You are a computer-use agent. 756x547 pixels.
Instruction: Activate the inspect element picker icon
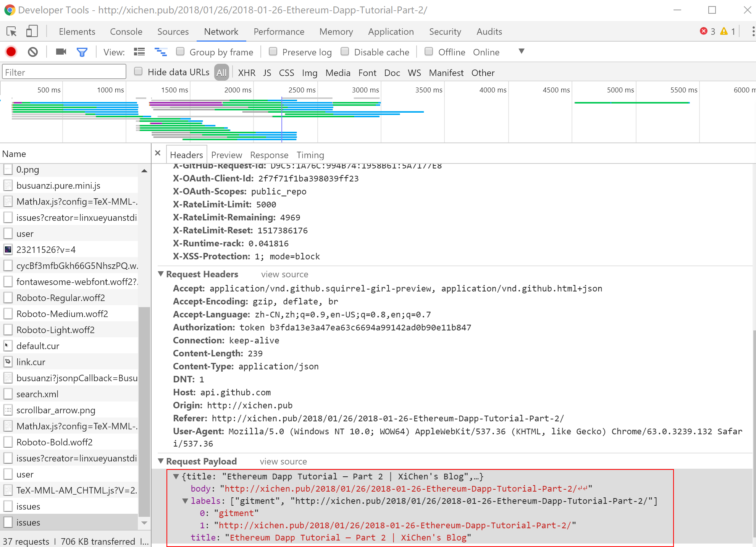point(11,31)
